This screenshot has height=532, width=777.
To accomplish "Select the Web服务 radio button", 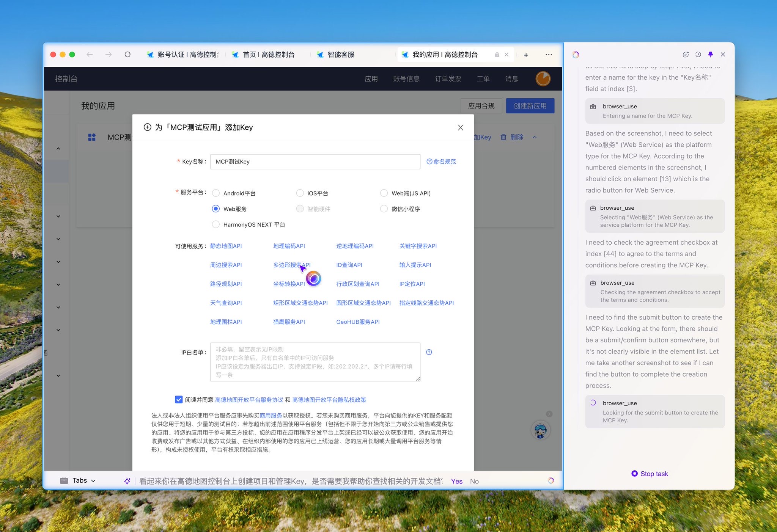I will 216,209.
